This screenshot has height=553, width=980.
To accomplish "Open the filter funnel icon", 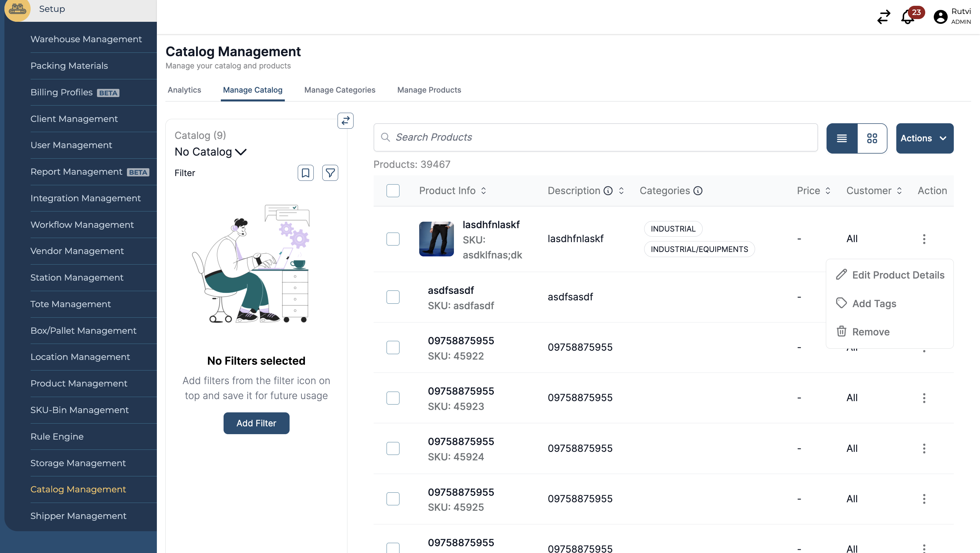I will [330, 173].
